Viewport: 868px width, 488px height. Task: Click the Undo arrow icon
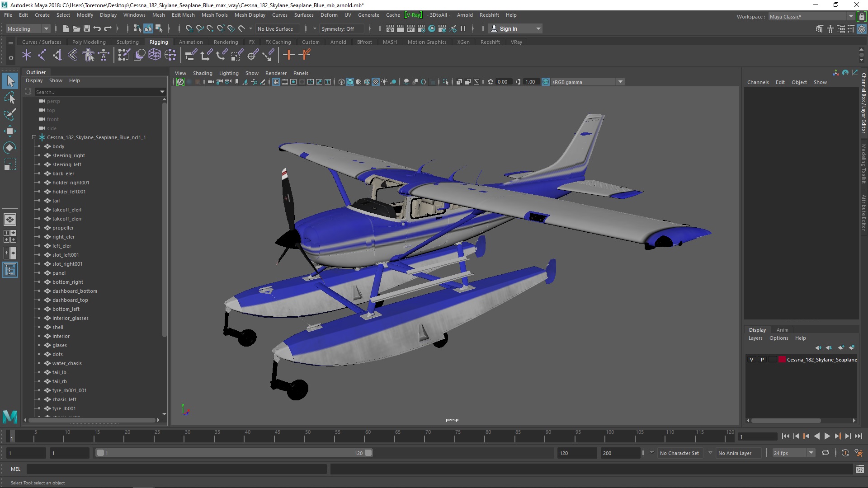point(97,28)
